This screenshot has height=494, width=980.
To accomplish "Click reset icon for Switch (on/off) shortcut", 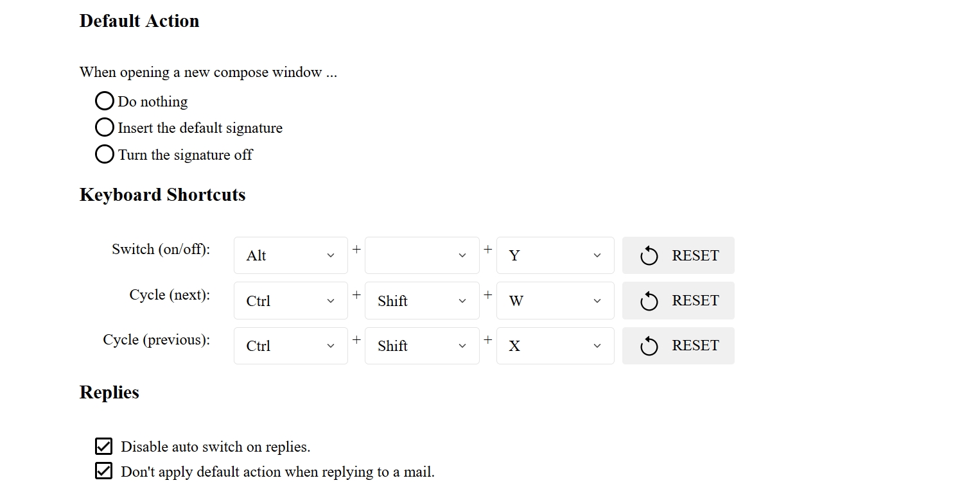I will click(649, 256).
